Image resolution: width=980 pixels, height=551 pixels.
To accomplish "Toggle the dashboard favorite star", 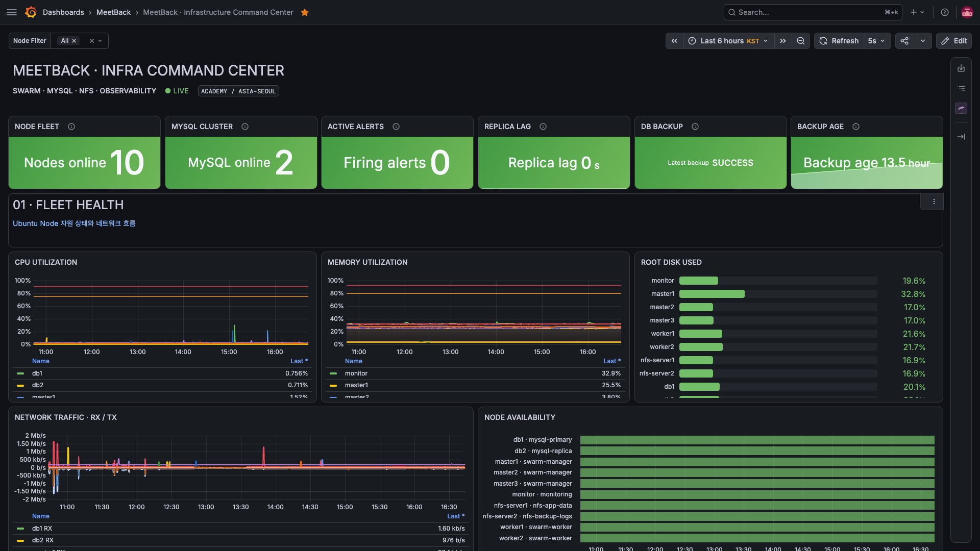I will [305, 12].
